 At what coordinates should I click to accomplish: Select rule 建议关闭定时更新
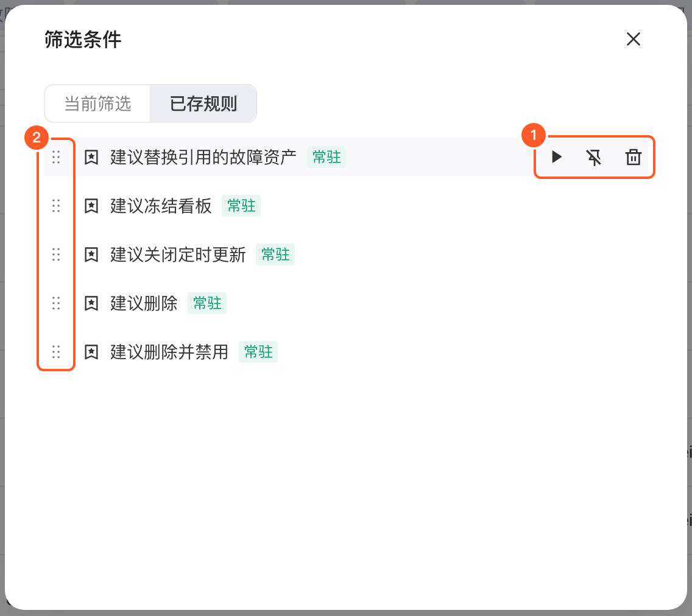click(x=178, y=254)
